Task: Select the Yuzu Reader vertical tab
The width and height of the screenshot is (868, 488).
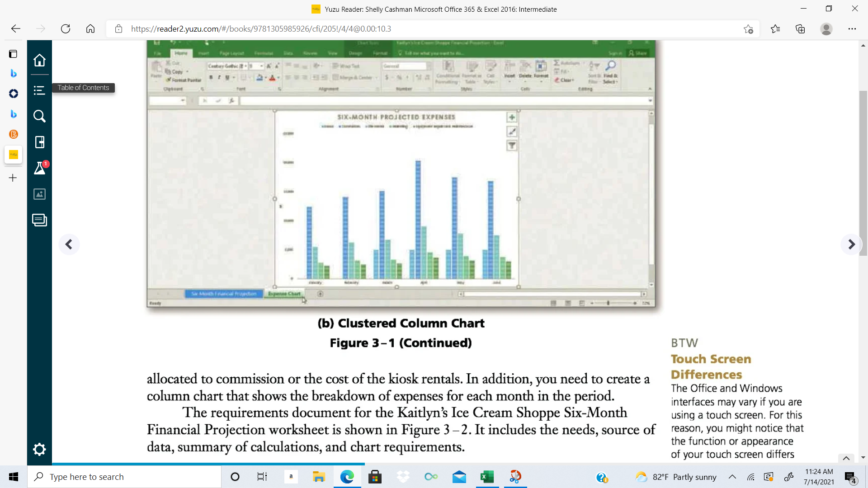Action: pyautogui.click(x=13, y=155)
